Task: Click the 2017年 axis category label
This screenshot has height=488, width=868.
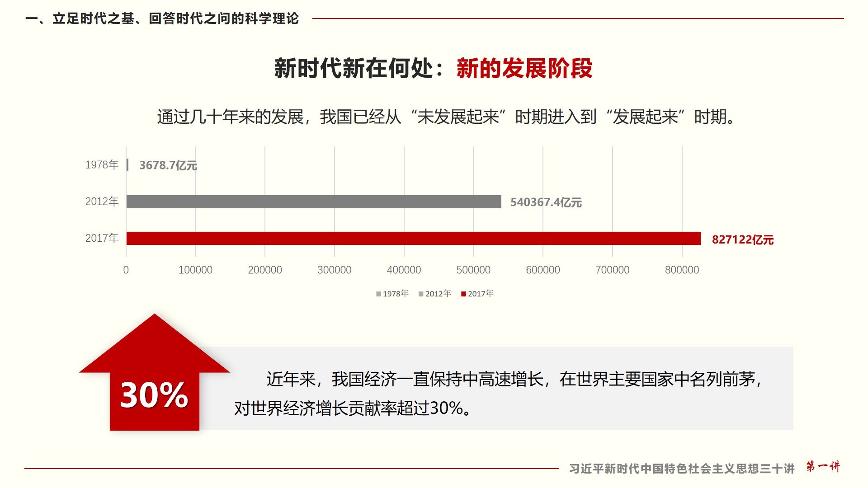Action: 102,238
